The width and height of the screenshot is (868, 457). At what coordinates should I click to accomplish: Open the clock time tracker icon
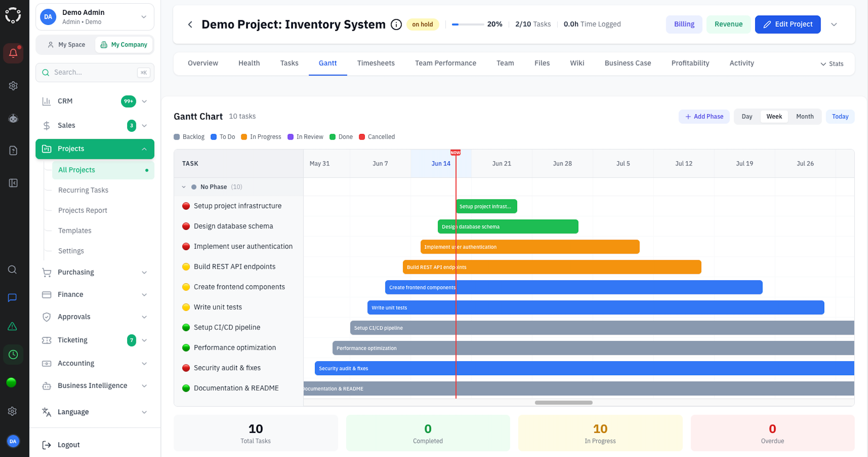pyautogui.click(x=13, y=355)
